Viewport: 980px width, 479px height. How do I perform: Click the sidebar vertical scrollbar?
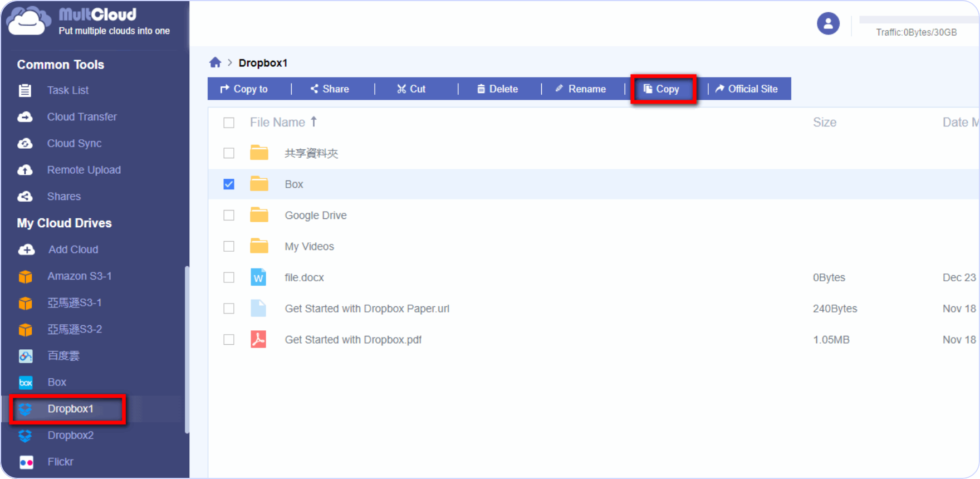(x=187, y=350)
